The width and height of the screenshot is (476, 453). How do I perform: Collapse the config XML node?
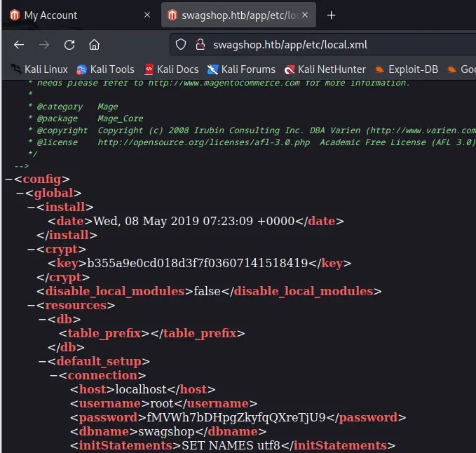(9, 179)
